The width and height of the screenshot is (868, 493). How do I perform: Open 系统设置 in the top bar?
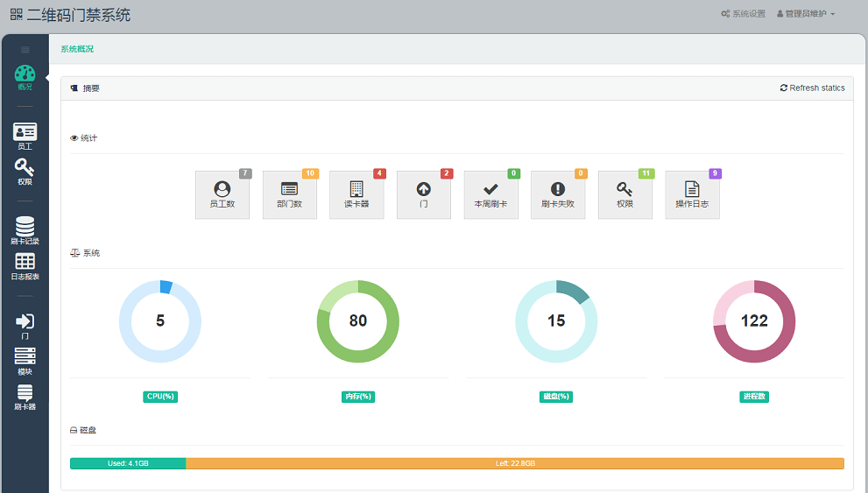tap(743, 14)
